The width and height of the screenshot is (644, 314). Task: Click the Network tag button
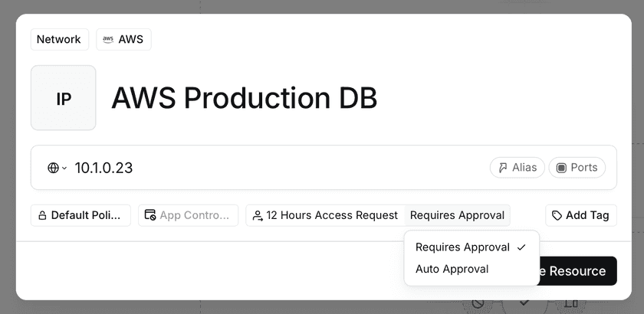coord(59,39)
